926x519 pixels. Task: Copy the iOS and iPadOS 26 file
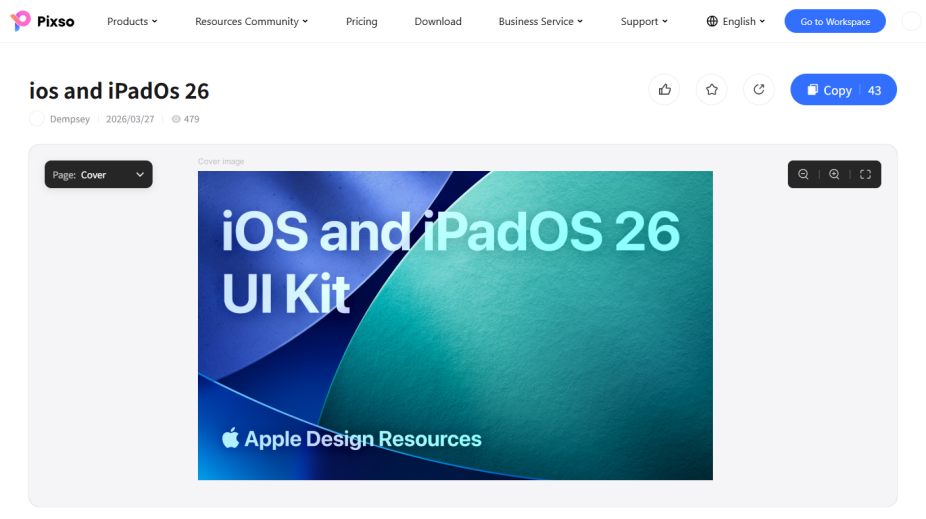(843, 90)
